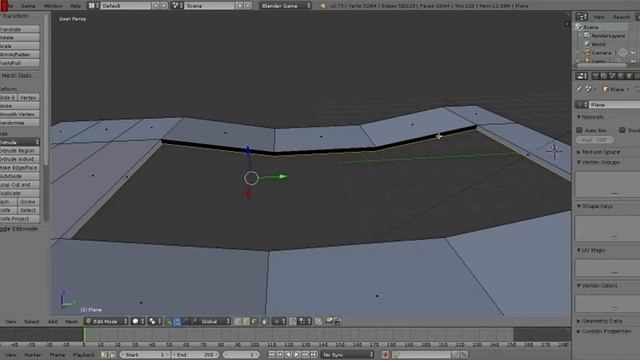Screen dimensions: 640x360
Task: Click the OpenGL render image icon
Action: (329, 322)
